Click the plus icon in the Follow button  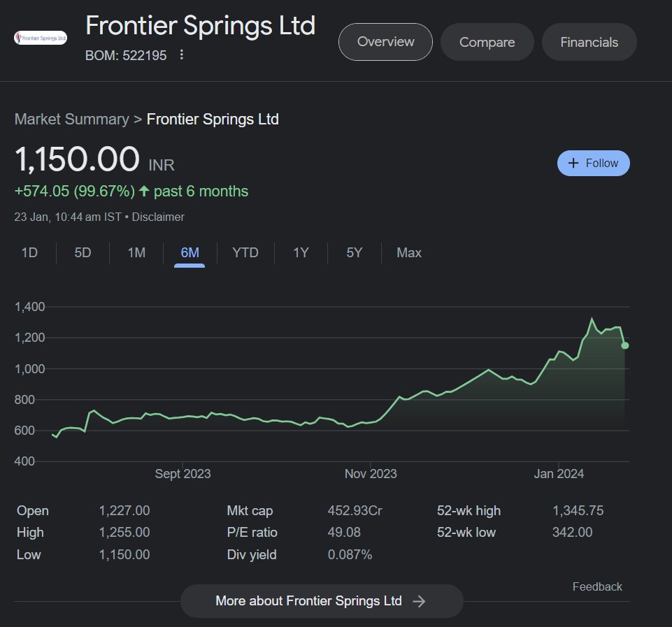573,163
